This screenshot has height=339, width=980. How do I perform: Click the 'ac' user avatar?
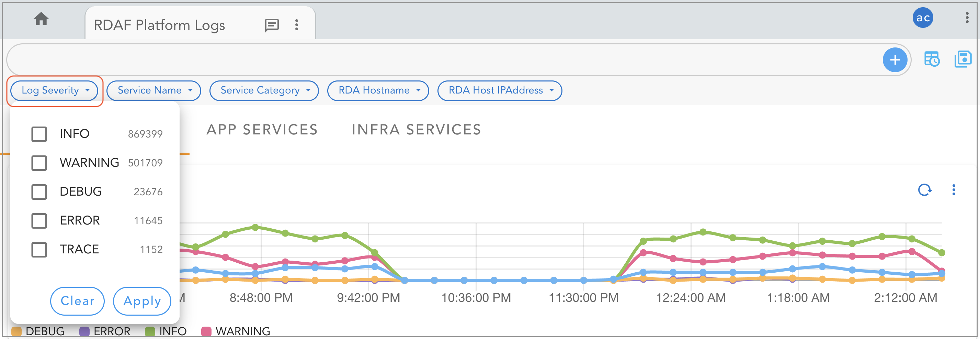[923, 18]
